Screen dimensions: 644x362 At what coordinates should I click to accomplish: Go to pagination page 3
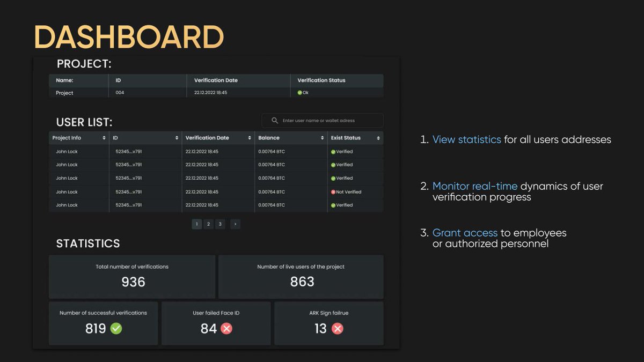pos(219,224)
